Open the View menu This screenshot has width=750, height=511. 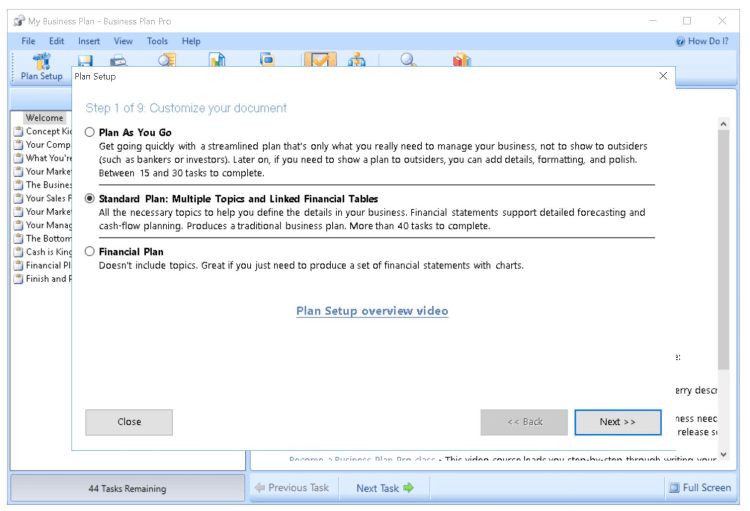[123, 41]
